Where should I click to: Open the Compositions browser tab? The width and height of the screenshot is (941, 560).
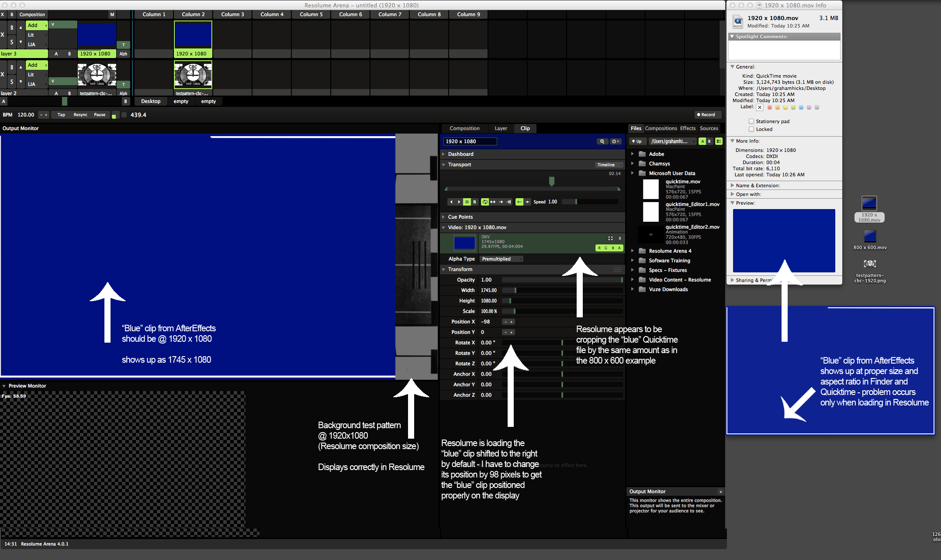[661, 128]
